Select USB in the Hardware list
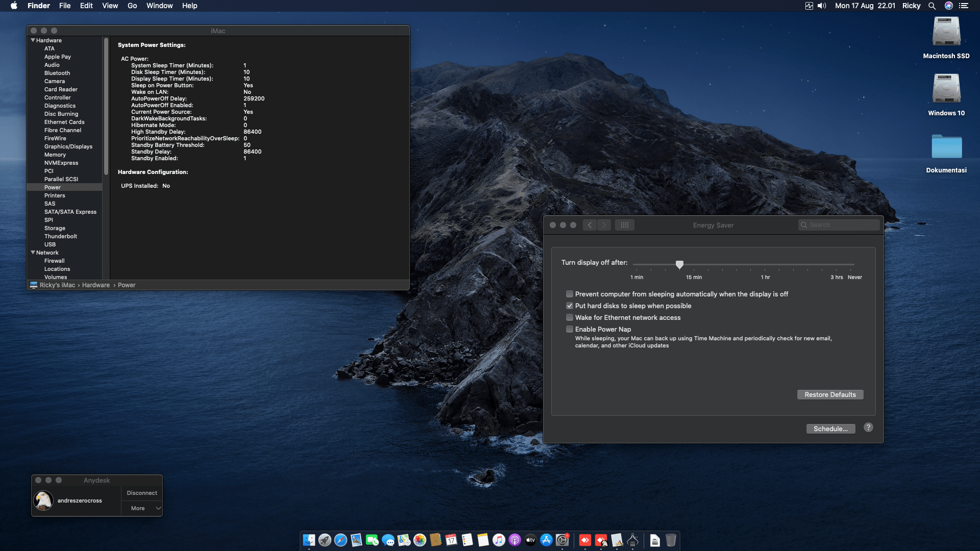This screenshot has height=551, width=980. point(50,244)
